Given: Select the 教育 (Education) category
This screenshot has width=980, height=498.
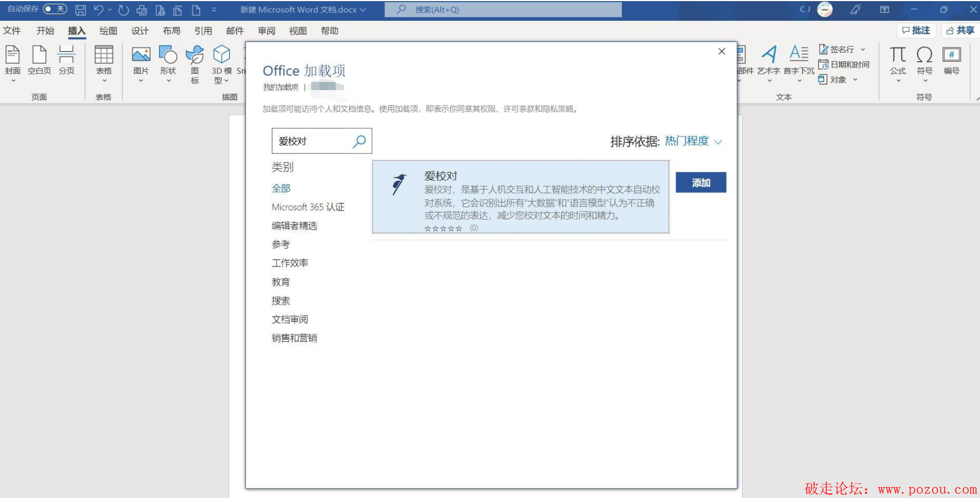Looking at the screenshot, I should (281, 282).
